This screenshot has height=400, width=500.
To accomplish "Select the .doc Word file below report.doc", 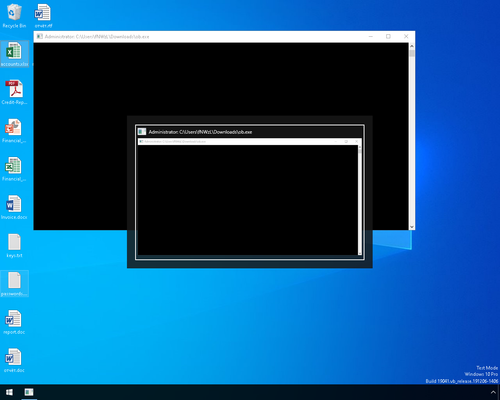I will [14, 361].
